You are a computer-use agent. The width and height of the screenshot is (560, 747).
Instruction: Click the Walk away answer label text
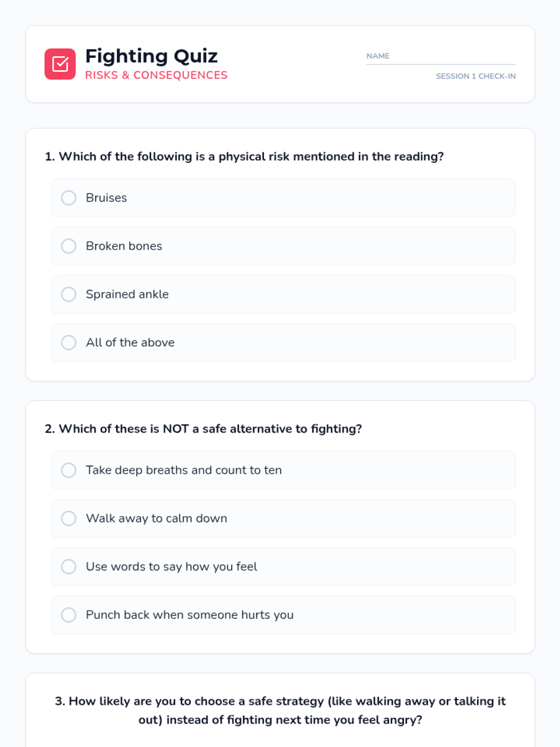pos(156,518)
